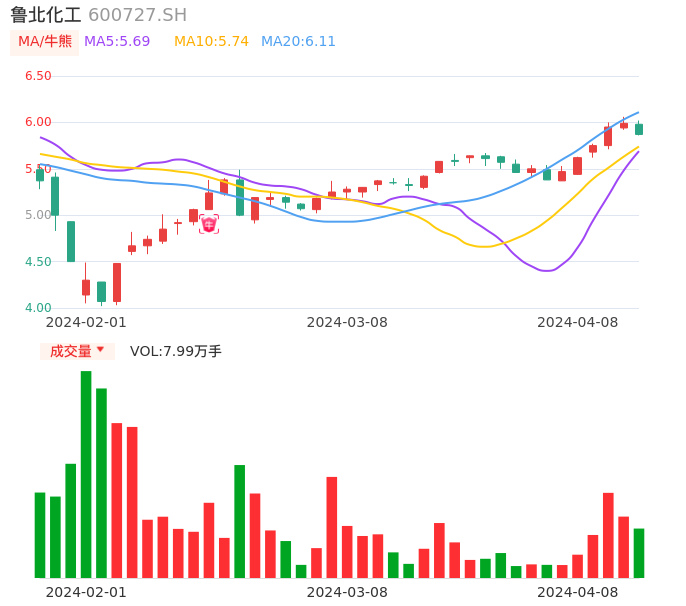Toggle the MA5 moving average legend

pos(117,42)
